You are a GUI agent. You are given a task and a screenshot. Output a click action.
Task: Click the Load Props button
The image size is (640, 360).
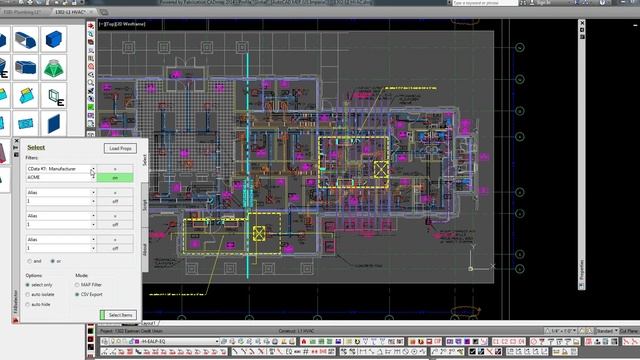[120, 149]
